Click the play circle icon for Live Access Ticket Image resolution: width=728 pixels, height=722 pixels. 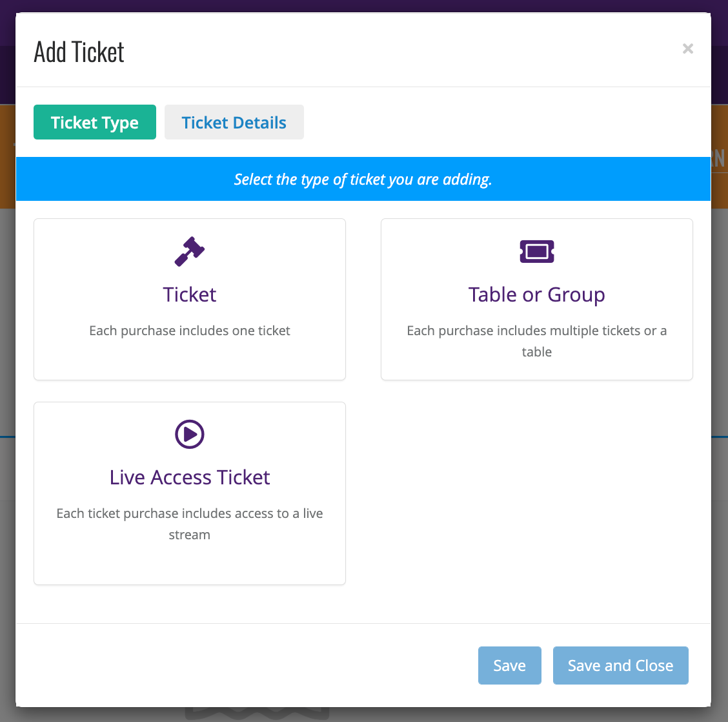(190, 434)
